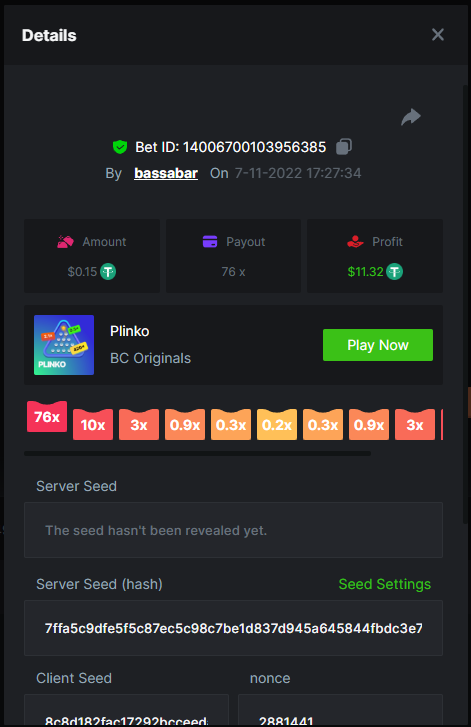
Task: Click the green verified shield icon
Action: (120, 147)
